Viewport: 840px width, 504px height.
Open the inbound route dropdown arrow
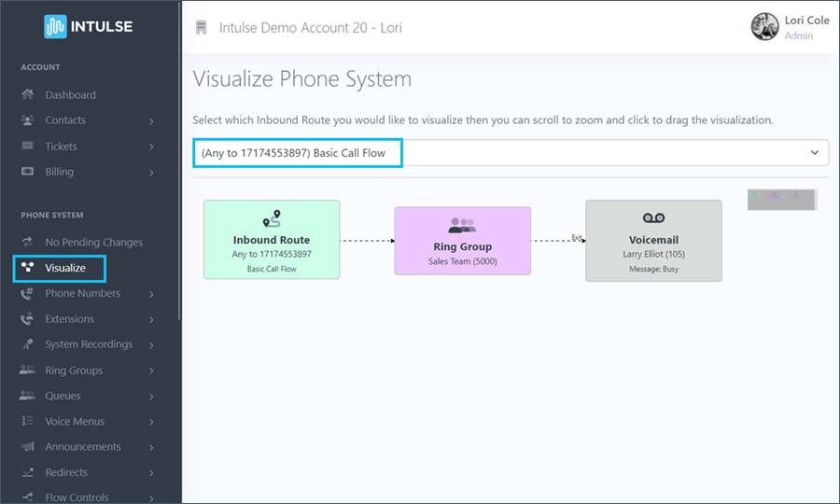pos(814,153)
